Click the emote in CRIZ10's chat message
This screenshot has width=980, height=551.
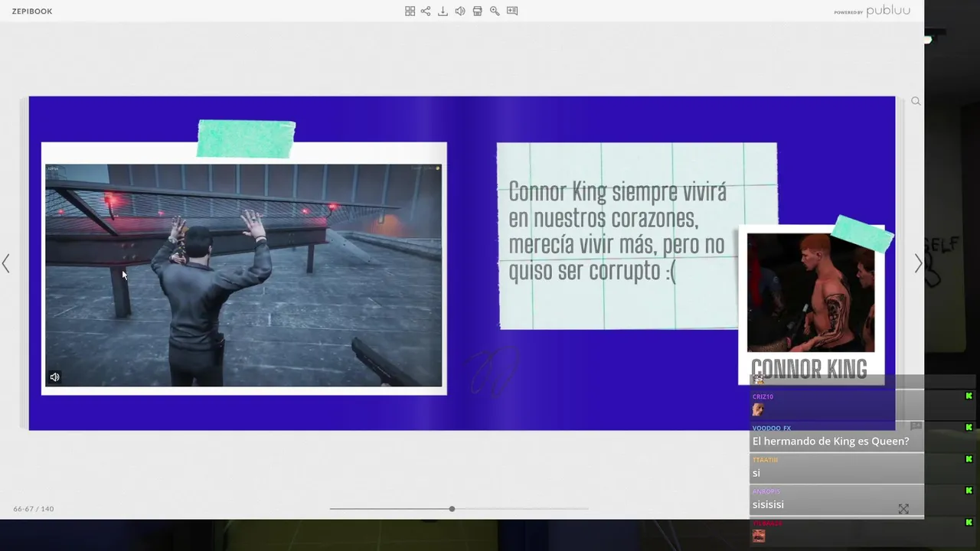pos(758,409)
